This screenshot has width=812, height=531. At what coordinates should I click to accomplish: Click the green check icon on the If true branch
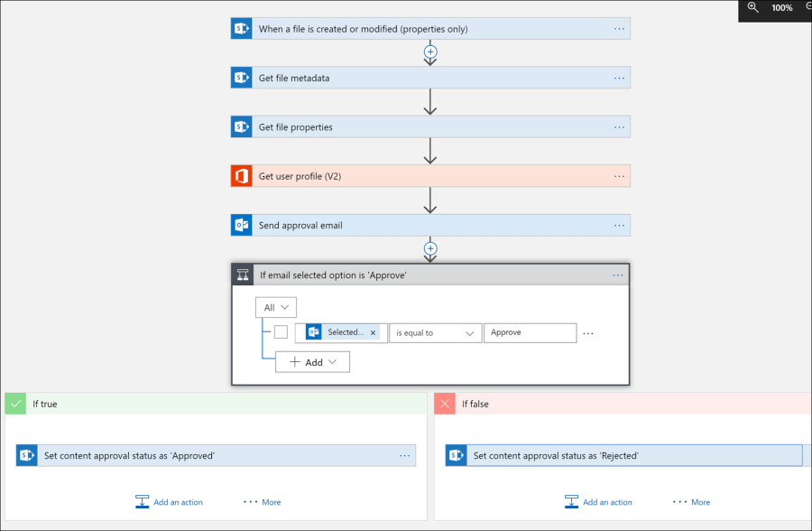click(x=14, y=403)
